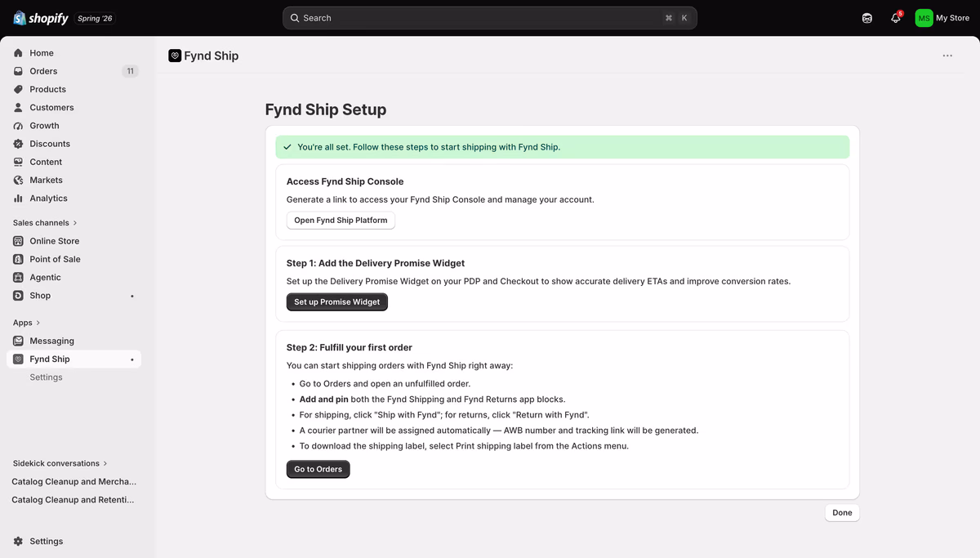The image size is (980, 558).
Task: Open the Home icon in sidebar
Action: (x=18, y=53)
